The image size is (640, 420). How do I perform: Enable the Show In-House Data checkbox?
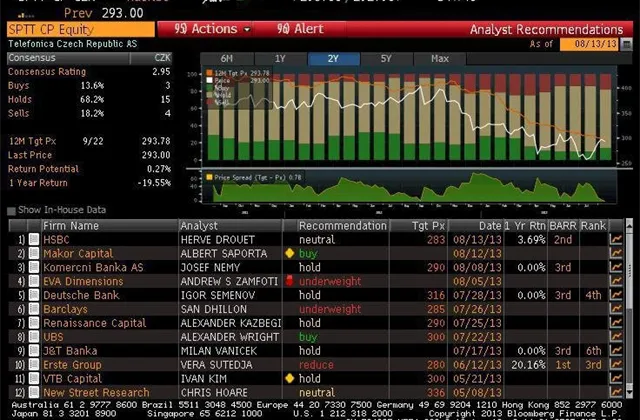pyautogui.click(x=11, y=211)
